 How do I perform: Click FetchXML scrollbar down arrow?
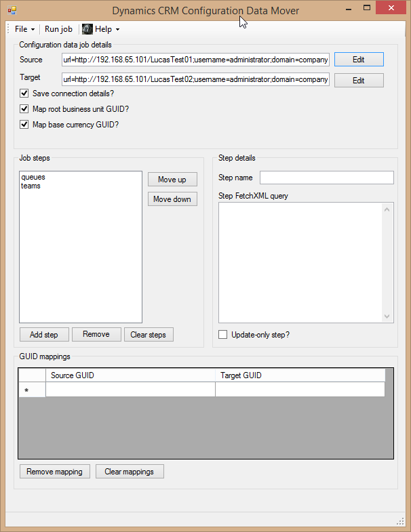click(x=387, y=316)
